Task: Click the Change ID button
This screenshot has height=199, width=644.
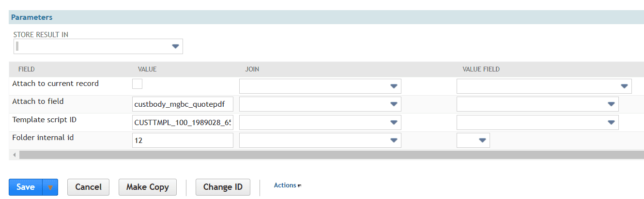Action: pos(223,187)
